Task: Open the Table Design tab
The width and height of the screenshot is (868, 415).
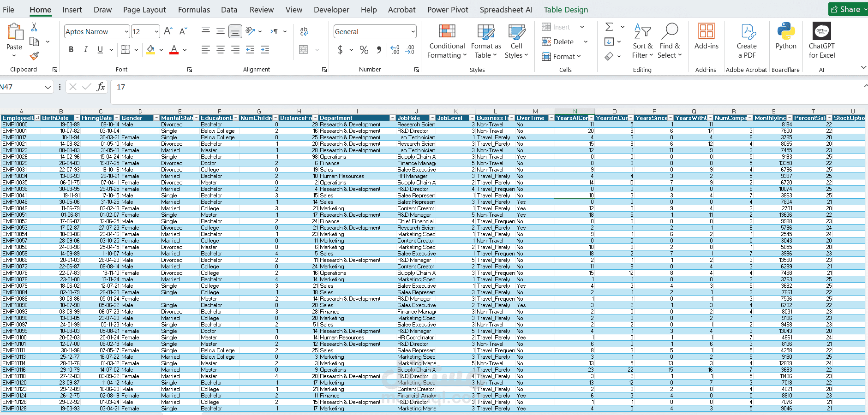Action: pyautogui.click(x=566, y=10)
